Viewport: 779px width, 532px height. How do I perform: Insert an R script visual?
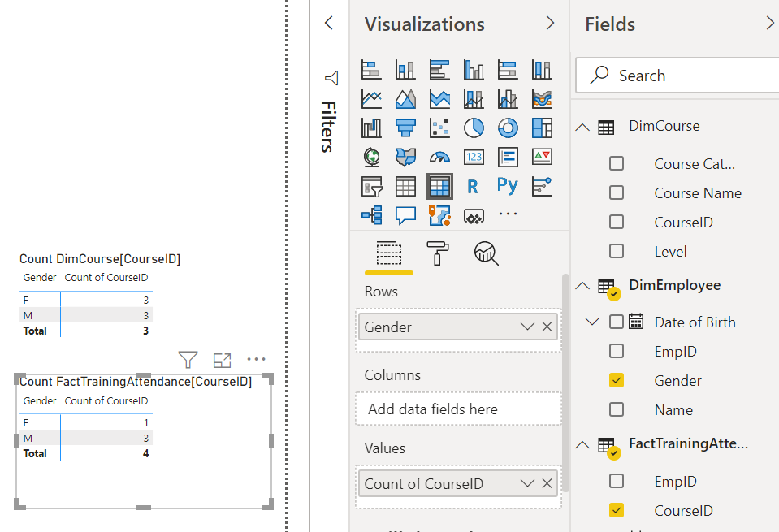pyautogui.click(x=474, y=186)
